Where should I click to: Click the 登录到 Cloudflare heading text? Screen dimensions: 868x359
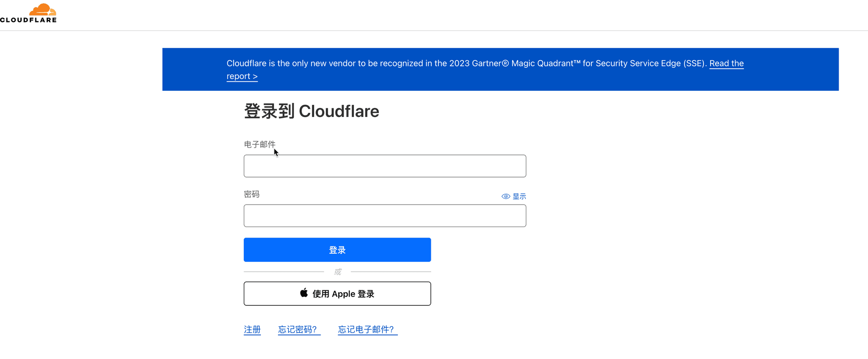click(311, 111)
